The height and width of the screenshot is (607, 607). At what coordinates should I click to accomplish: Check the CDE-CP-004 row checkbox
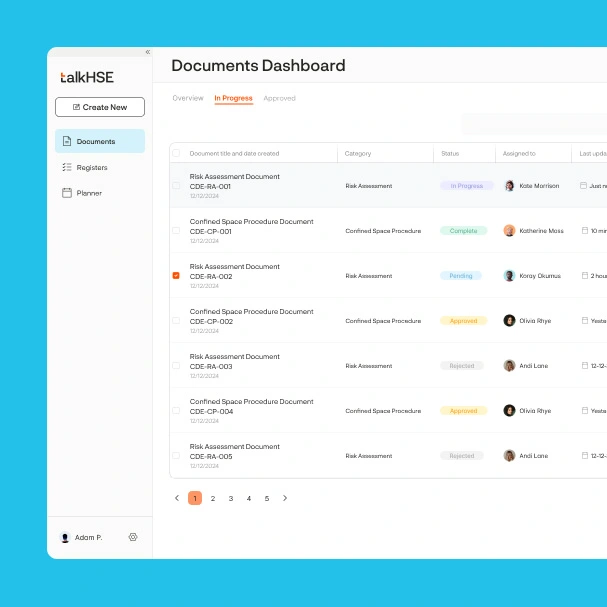[x=176, y=410]
